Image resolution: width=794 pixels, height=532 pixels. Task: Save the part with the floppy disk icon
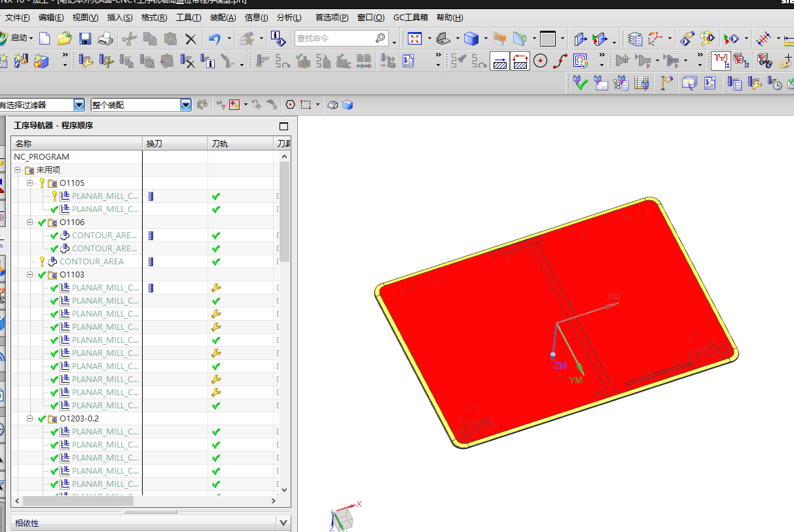tap(85, 39)
